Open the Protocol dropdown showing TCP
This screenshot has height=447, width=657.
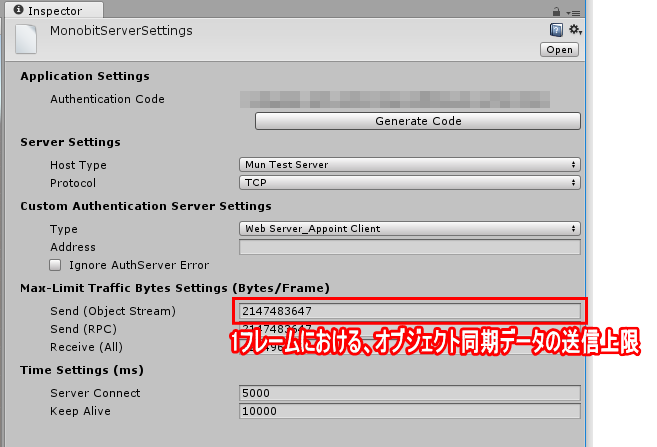coord(410,183)
